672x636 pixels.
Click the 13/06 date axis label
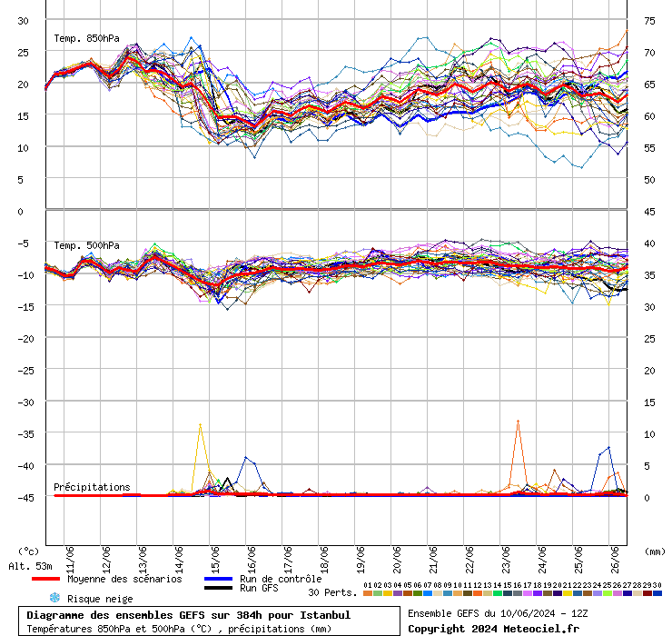[143, 560]
